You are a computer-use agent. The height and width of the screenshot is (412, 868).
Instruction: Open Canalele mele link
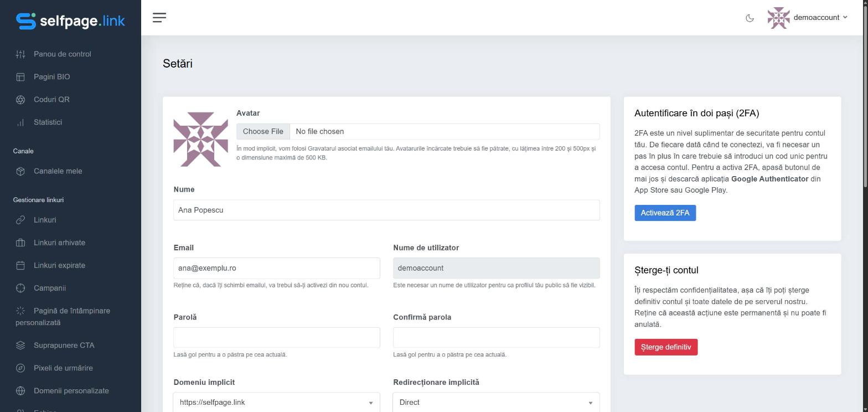[58, 171]
